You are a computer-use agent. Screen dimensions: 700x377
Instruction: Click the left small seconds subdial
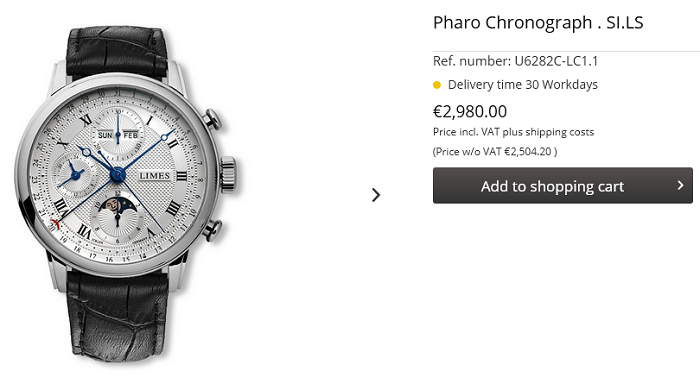click(x=74, y=173)
